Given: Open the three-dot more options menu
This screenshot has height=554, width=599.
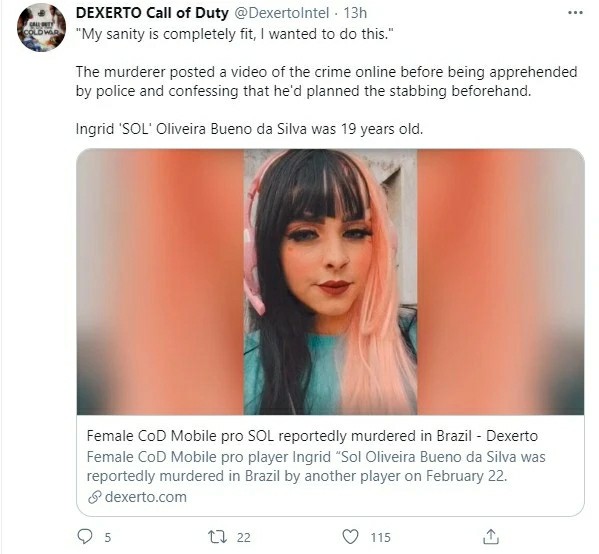Looking at the screenshot, I should (x=575, y=13).
